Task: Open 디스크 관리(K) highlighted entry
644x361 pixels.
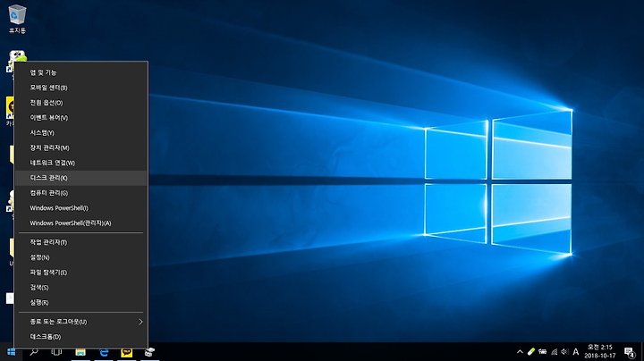Action: click(x=80, y=178)
